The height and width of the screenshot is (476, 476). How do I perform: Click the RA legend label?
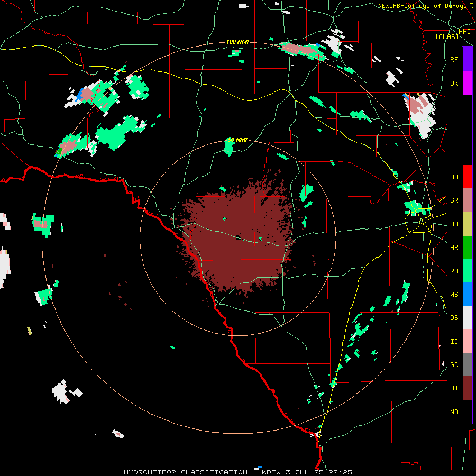coord(454,271)
